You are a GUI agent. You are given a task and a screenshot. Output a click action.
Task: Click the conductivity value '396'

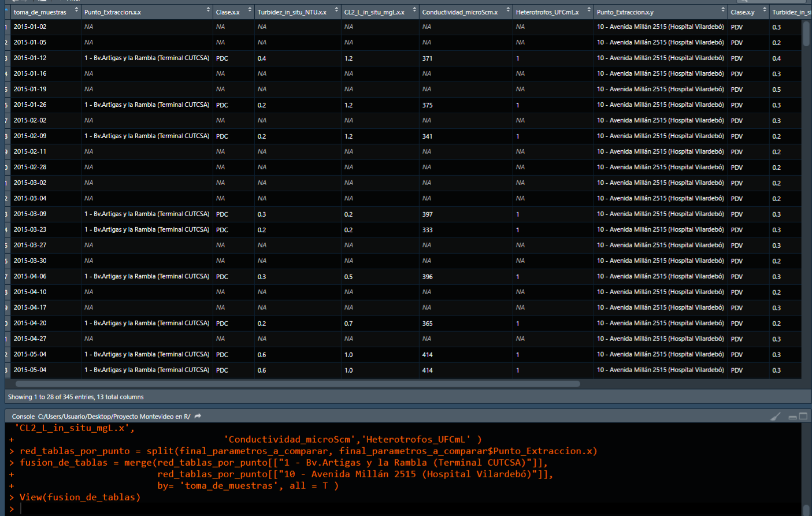point(427,277)
